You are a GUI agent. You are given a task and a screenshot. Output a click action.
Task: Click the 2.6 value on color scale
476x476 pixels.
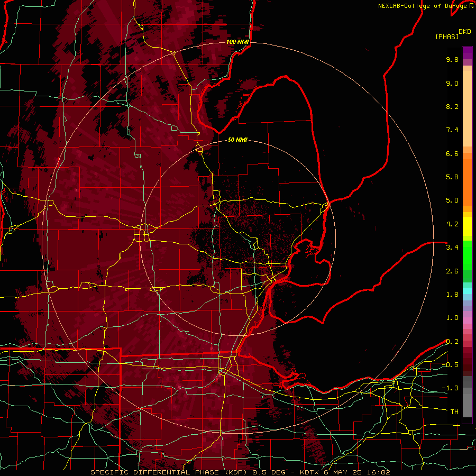452,271
